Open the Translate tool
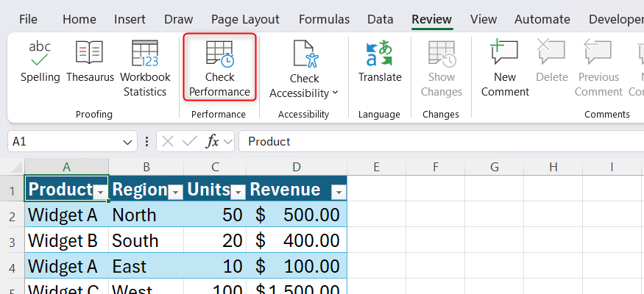The image size is (644, 294). click(380, 62)
